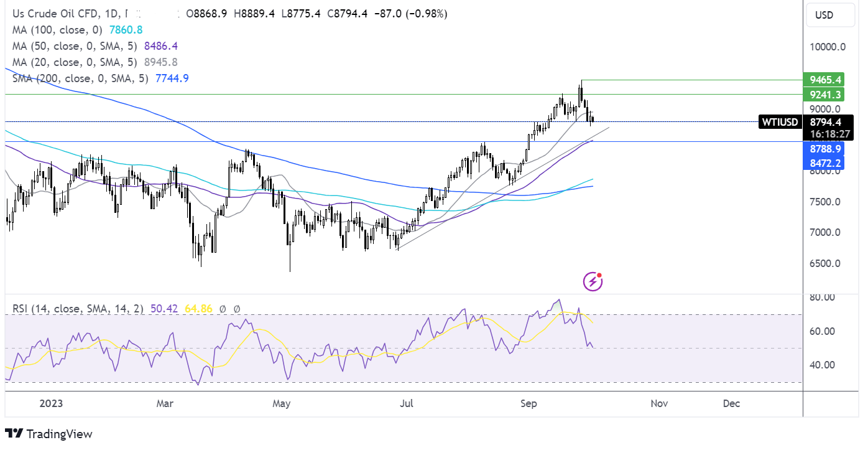868x450 pixels.
Task: Click the Jul time axis label
Action: click(407, 403)
